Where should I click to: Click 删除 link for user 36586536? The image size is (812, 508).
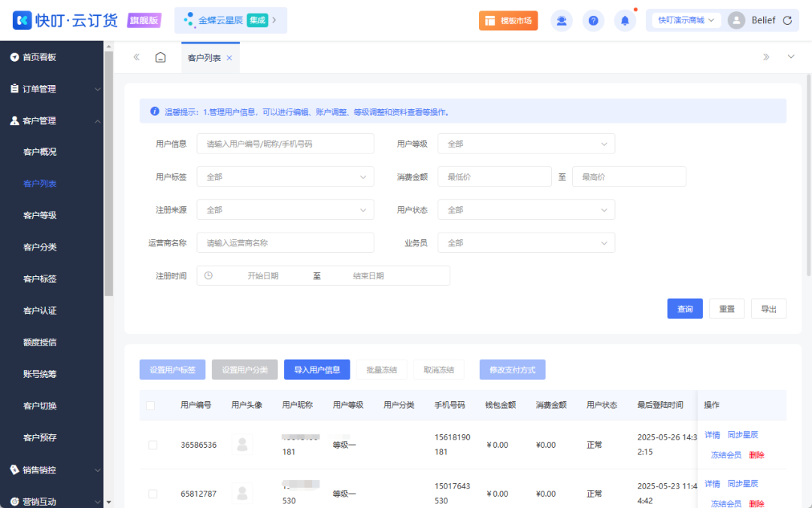(756, 455)
